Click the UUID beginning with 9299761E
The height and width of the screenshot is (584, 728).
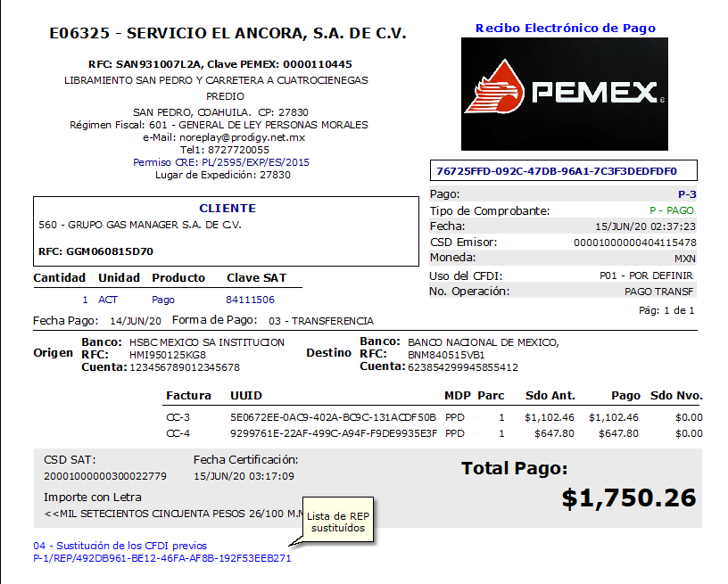pos(333,433)
